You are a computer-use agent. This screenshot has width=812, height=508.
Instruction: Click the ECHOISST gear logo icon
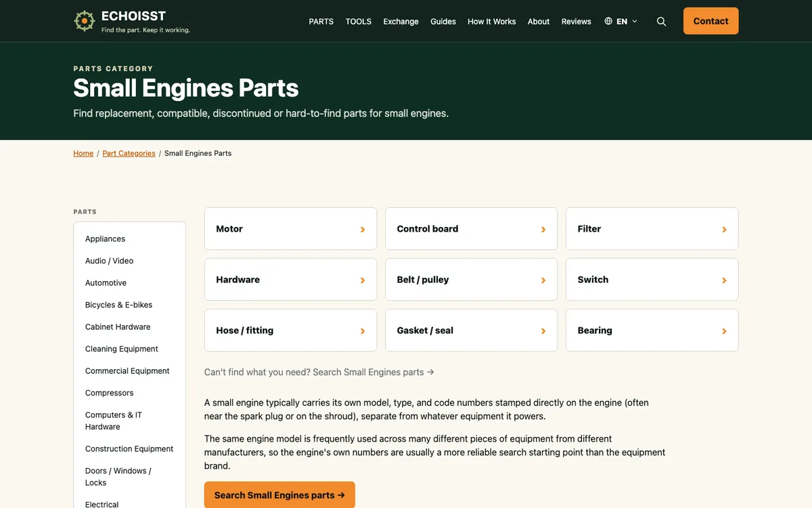click(x=84, y=21)
